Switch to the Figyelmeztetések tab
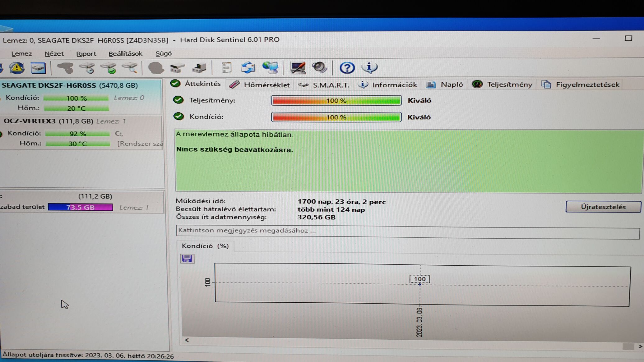This screenshot has height=362, width=644. click(x=581, y=85)
